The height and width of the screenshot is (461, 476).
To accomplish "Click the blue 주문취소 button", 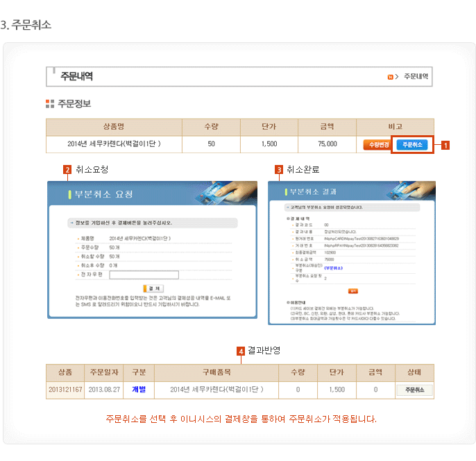I will tap(412, 144).
